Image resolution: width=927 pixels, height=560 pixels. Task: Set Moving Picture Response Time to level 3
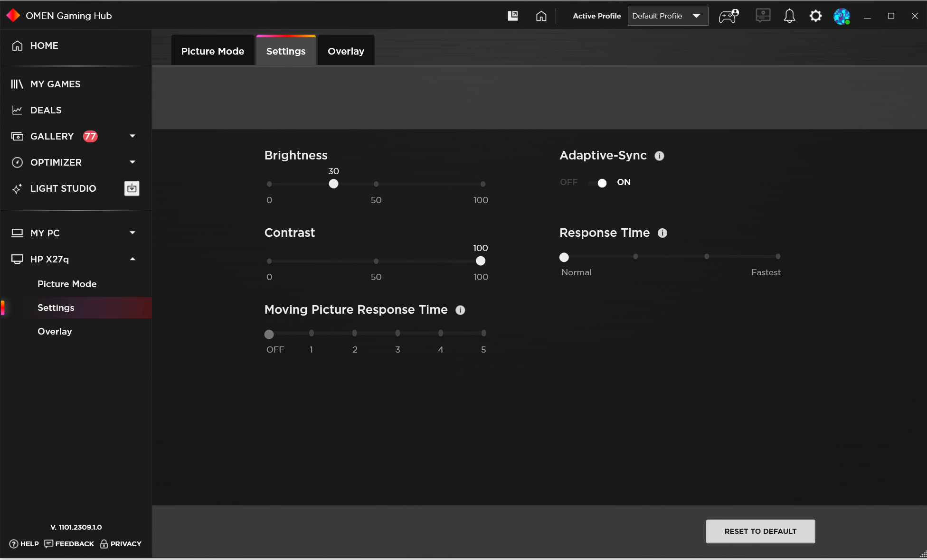point(397,333)
